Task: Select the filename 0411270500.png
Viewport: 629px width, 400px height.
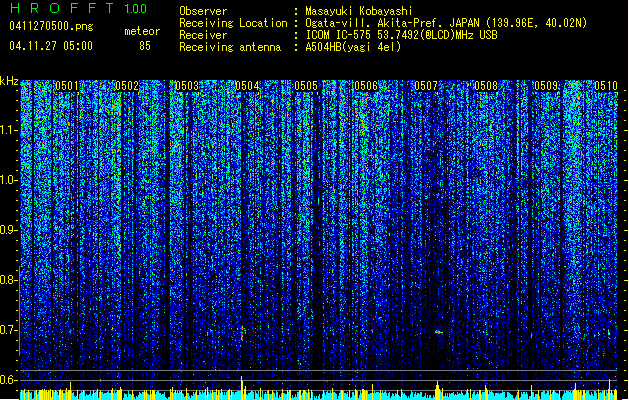Action: [51, 26]
